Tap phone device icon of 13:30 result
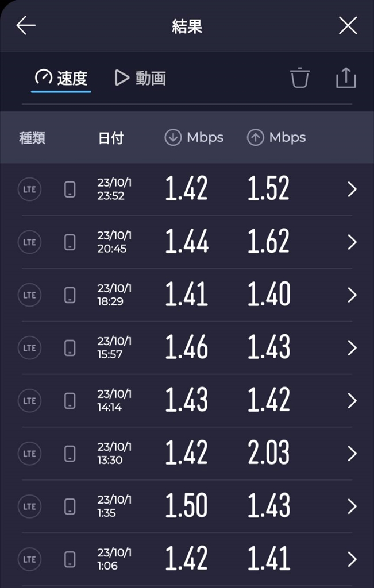This screenshot has width=374, height=588. pos(70,454)
